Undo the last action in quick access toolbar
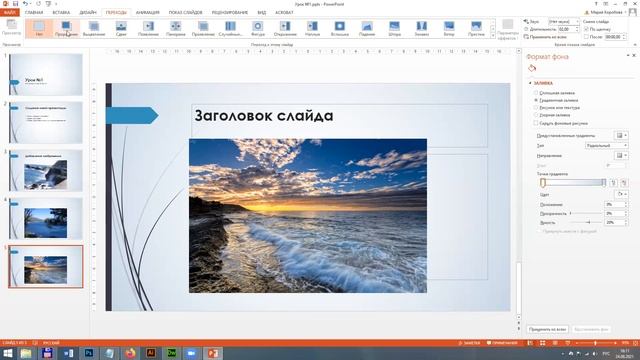Viewport: 640px width, 360px height. point(25,4)
